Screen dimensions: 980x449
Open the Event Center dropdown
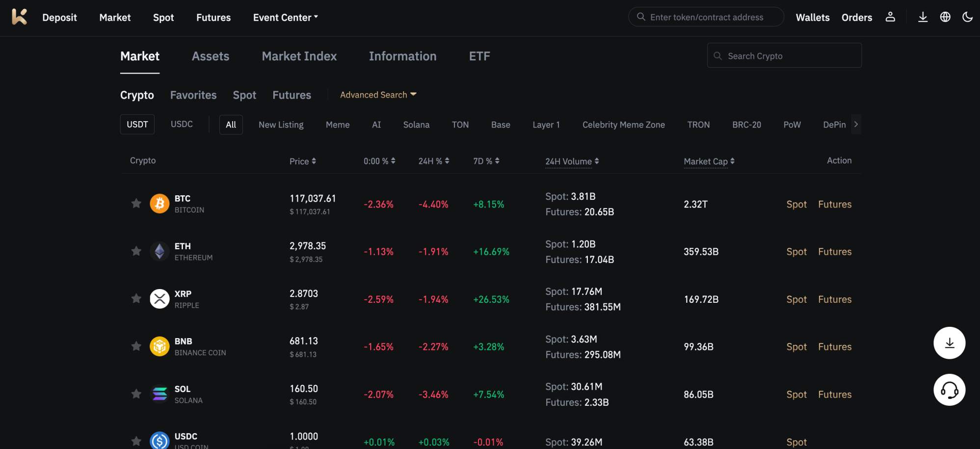285,17
